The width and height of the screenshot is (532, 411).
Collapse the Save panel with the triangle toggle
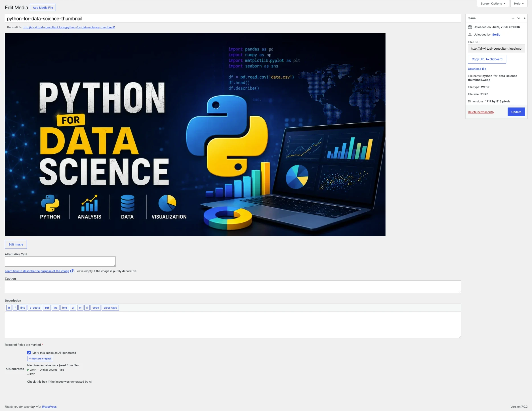coord(524,18)
